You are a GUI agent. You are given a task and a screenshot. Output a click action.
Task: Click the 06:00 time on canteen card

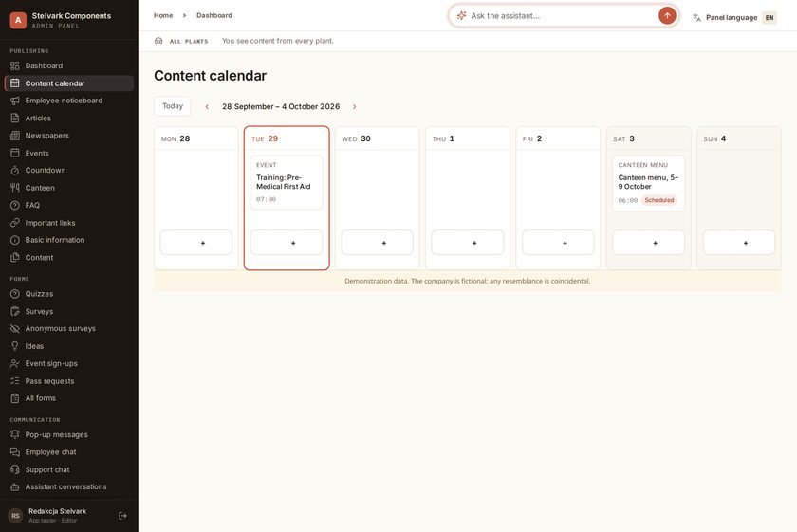628,201
